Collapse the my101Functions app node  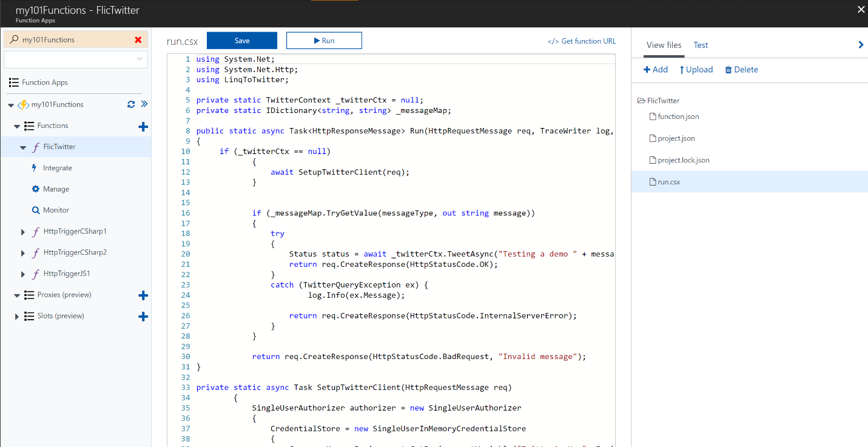point(11,105)
